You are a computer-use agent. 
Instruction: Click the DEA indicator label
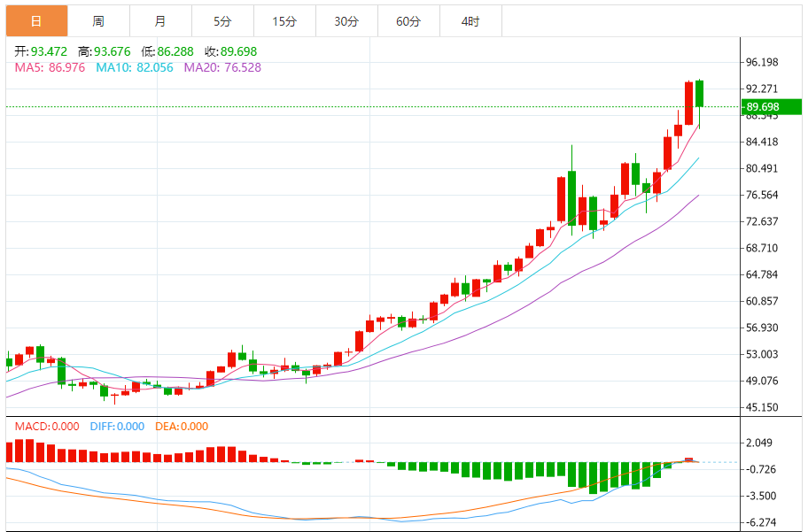tap(182, 427)
